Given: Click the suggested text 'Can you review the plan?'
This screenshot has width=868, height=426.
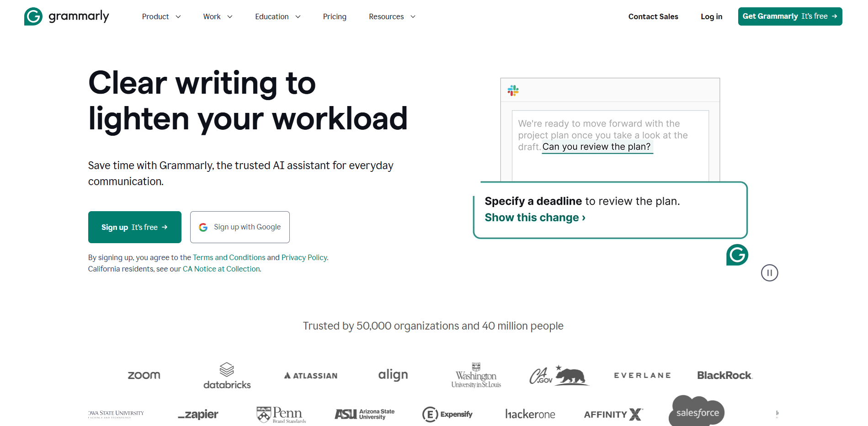Looking at the screenshot, I should (x=597, y=146).
